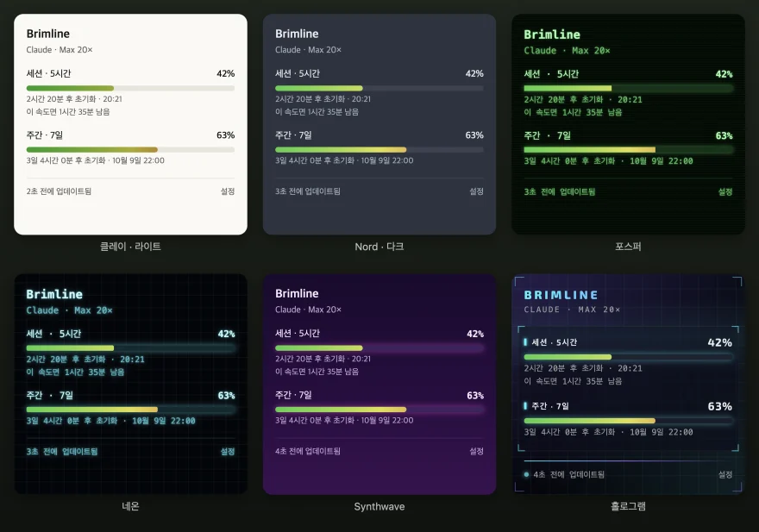The image size is (759, 532).
Task: Click 2초 전에 업데이트됨 in the light card
Action: 59,191
